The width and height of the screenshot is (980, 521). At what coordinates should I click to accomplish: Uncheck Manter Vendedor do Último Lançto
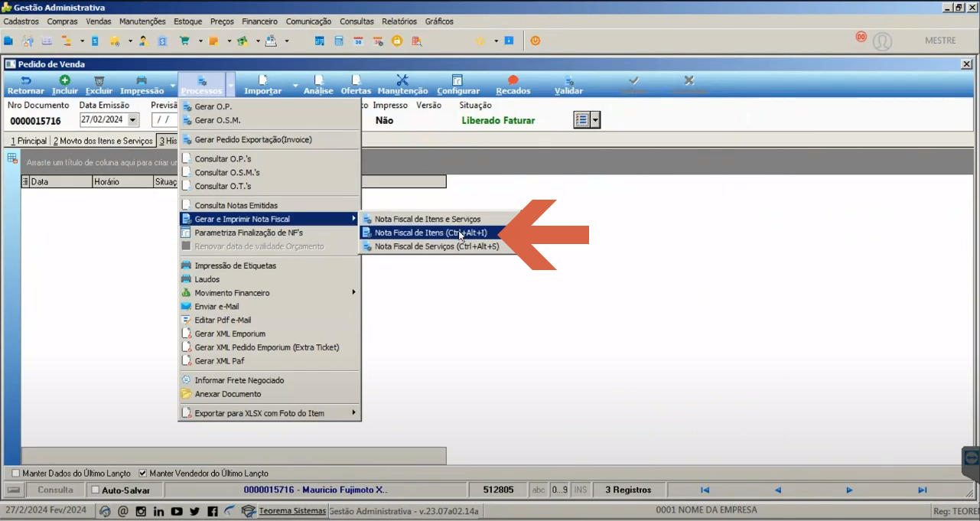[x=142, y=474]
